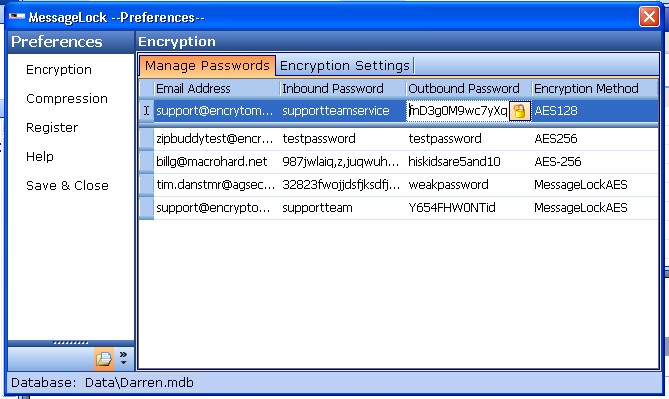Select the Manage Passwords tab

[x=207, y=66]
